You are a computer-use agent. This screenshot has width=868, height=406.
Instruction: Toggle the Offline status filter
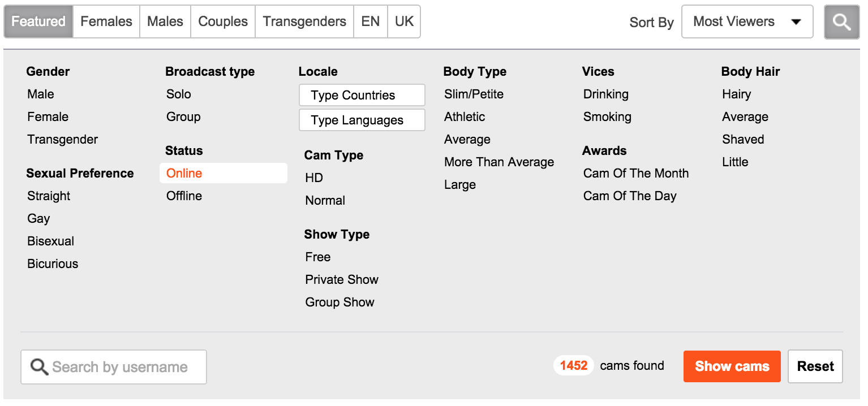[184, 196]
